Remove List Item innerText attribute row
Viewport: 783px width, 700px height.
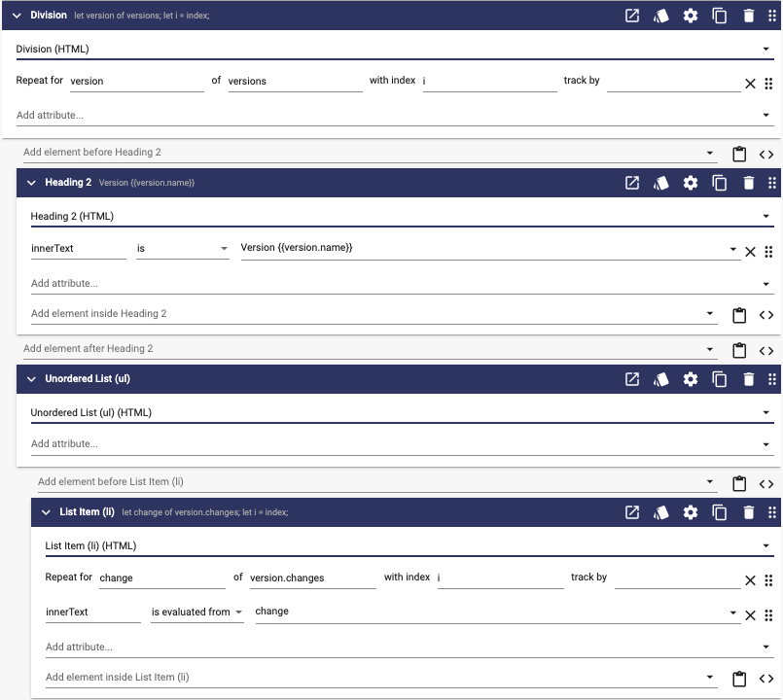[x=750, y=615]
